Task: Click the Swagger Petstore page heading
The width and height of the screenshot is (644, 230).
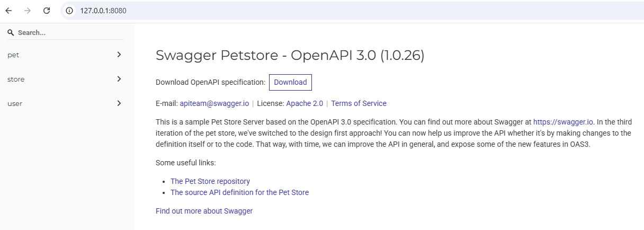Action: 290,55
